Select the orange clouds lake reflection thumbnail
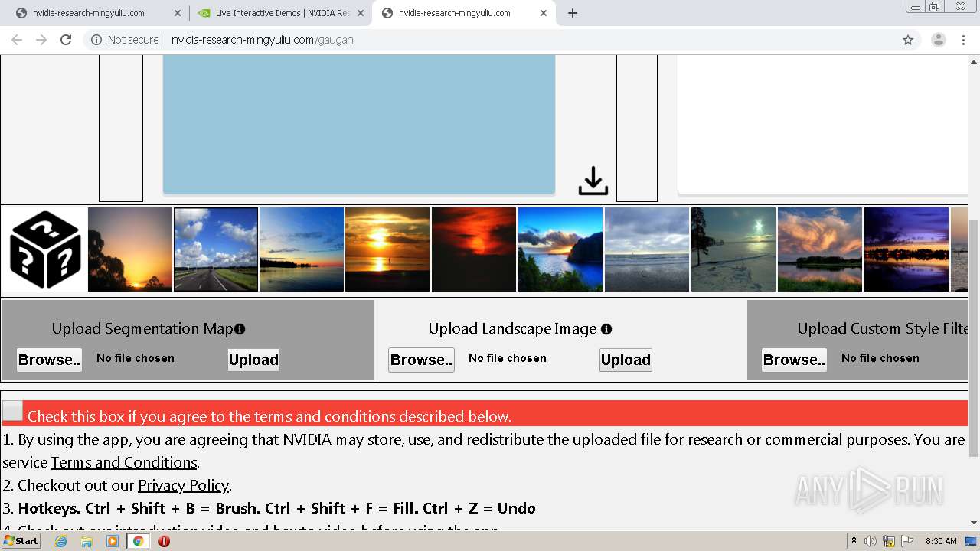 tap(820, 249)
